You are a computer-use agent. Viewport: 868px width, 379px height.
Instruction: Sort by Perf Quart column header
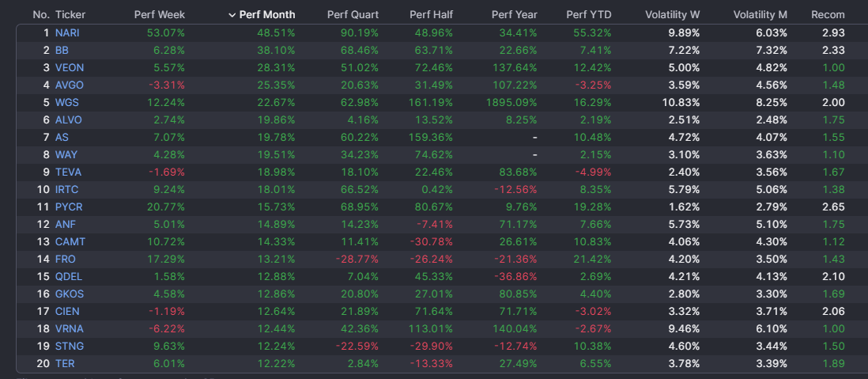coord(353,15)
